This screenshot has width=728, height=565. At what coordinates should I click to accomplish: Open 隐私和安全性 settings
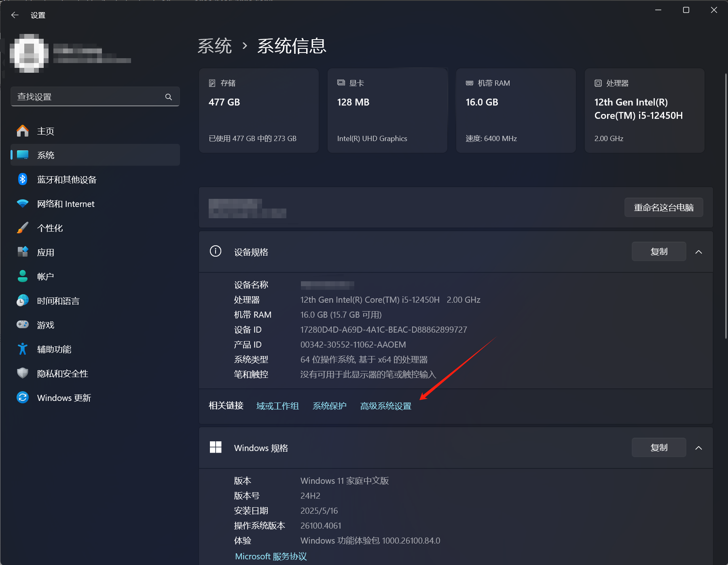click(x=95, y=373)
